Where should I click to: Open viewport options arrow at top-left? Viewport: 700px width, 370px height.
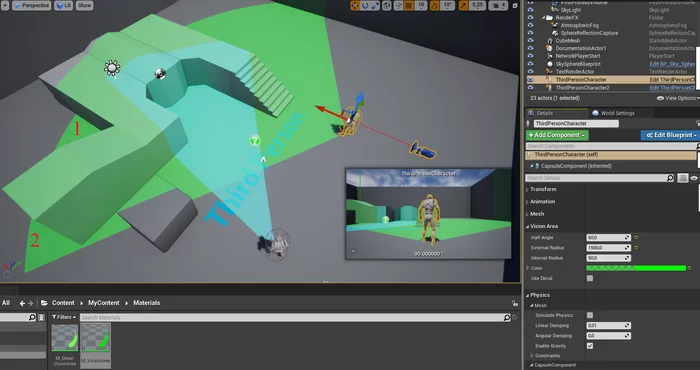pos(4,5)
